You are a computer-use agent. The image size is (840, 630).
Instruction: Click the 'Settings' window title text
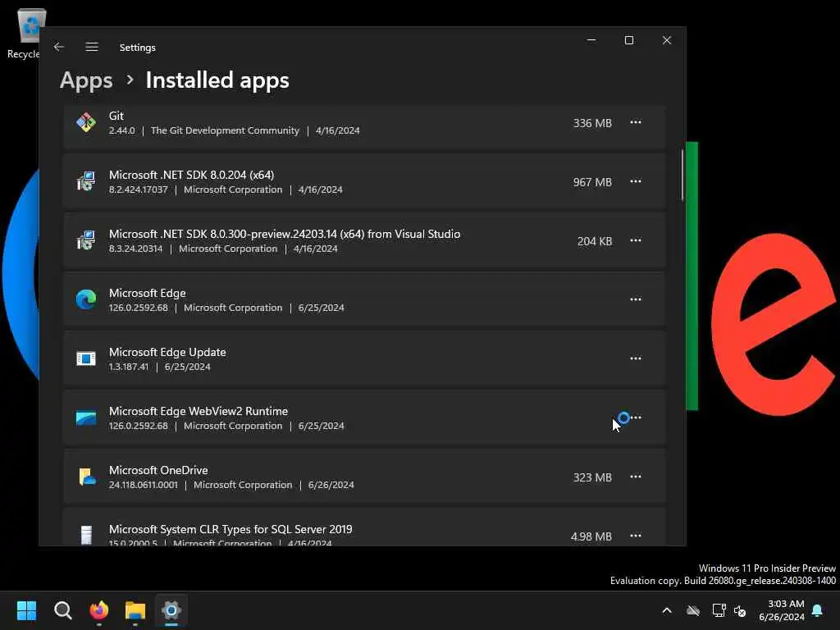point(137,47)
